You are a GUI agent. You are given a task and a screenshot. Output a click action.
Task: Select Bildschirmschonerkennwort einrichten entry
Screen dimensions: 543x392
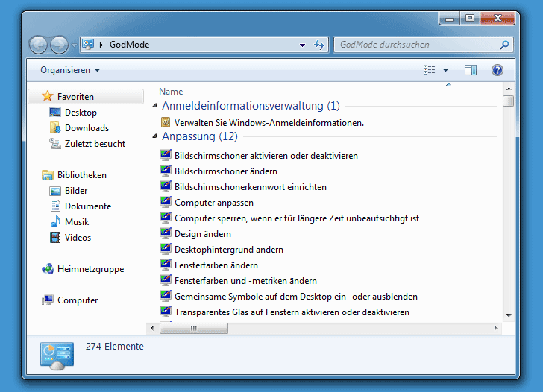[x=251, y=187]
